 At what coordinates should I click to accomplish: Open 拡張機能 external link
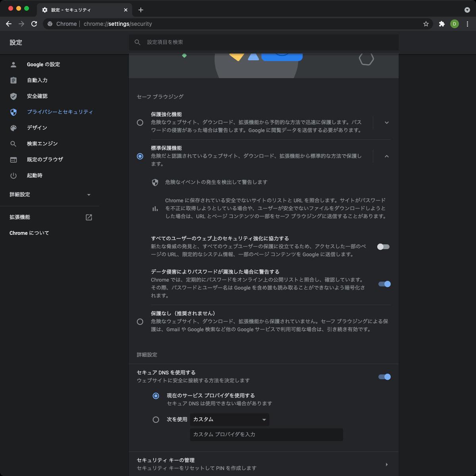pyautogui.click(x=50, y=217)
